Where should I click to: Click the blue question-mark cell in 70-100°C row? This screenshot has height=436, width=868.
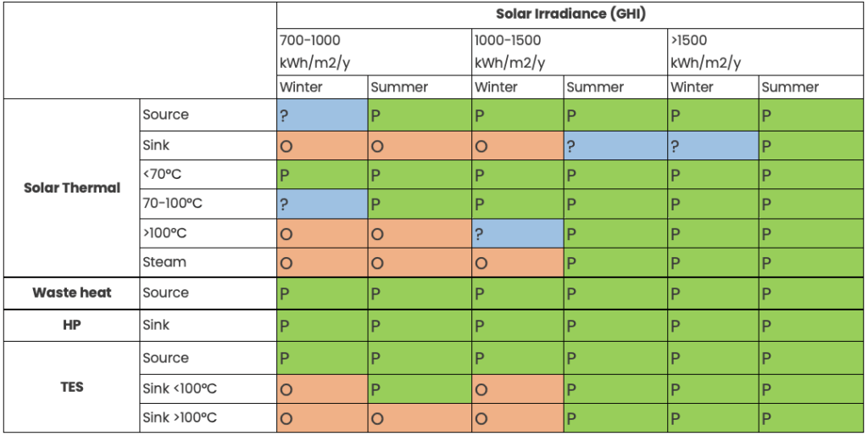[321, 204]
